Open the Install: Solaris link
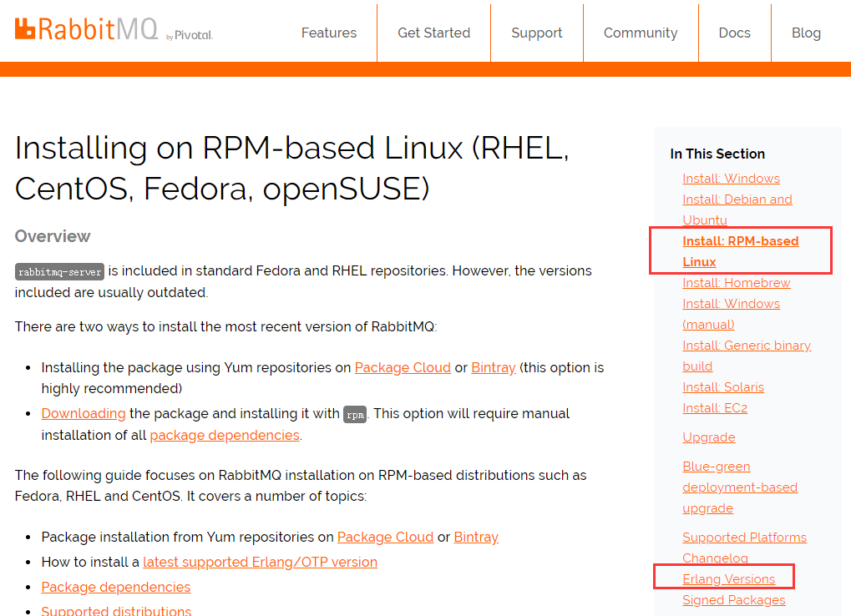 723,387
